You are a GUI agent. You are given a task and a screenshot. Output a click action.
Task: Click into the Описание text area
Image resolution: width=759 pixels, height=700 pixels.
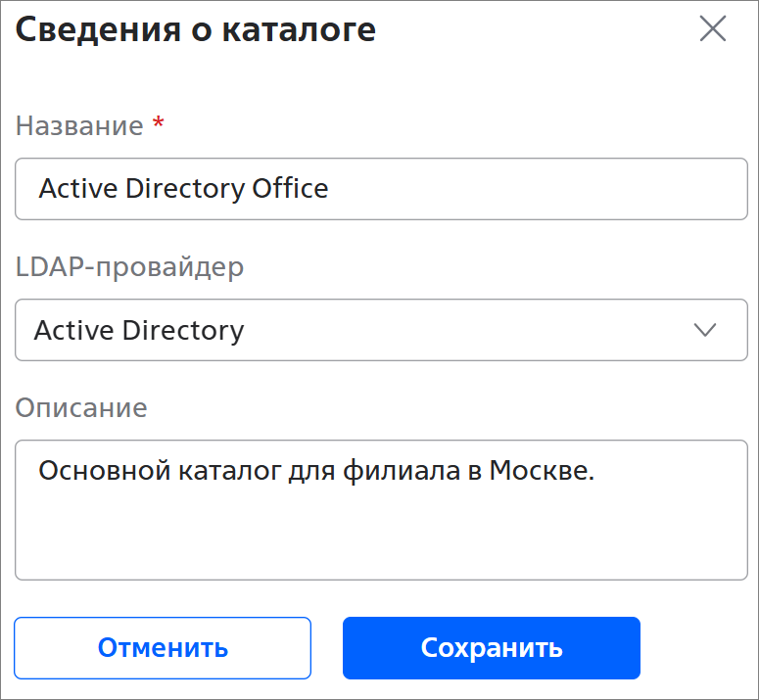[381, 510]
